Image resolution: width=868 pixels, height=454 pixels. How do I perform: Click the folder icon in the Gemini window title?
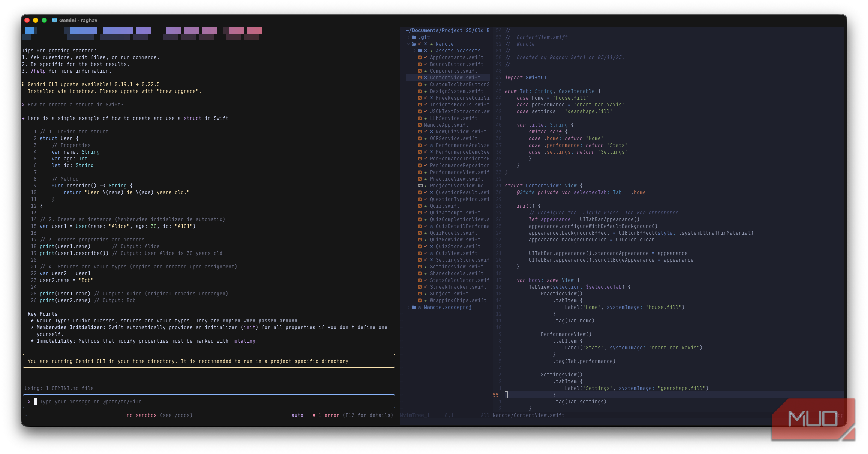(x=55, y=20)
